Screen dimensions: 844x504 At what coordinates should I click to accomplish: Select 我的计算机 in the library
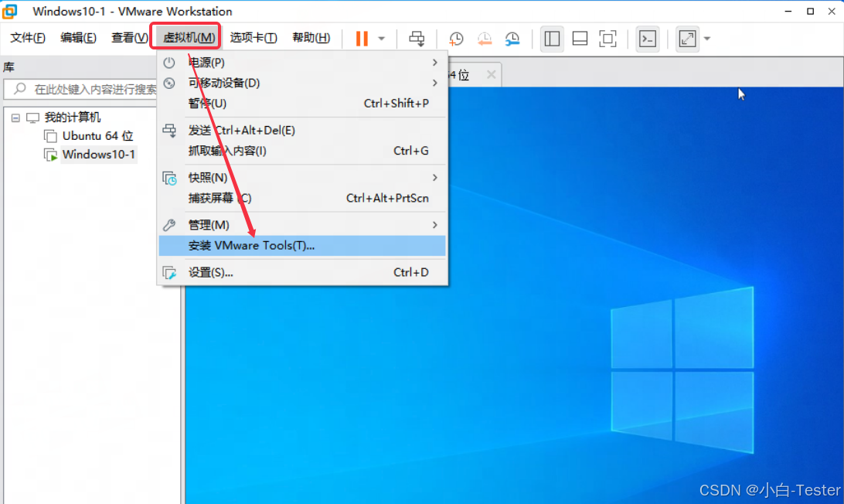tap(73, 117)
